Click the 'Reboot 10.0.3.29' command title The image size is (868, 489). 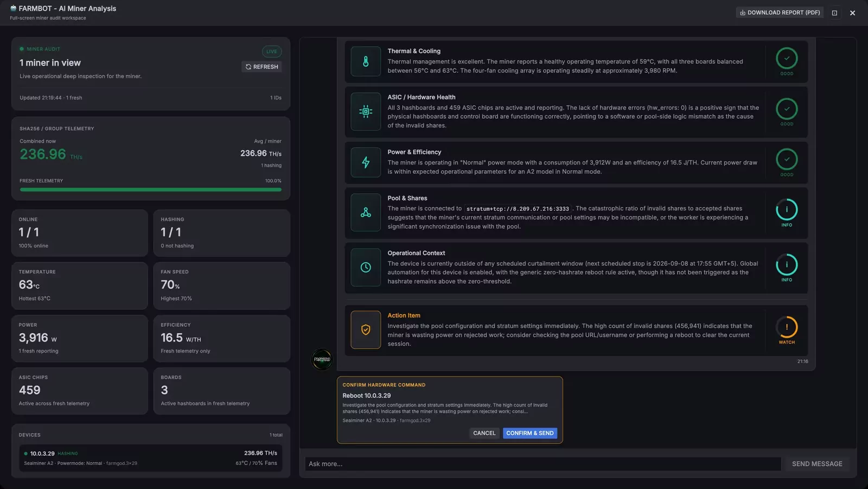click(x=366, y=396)
